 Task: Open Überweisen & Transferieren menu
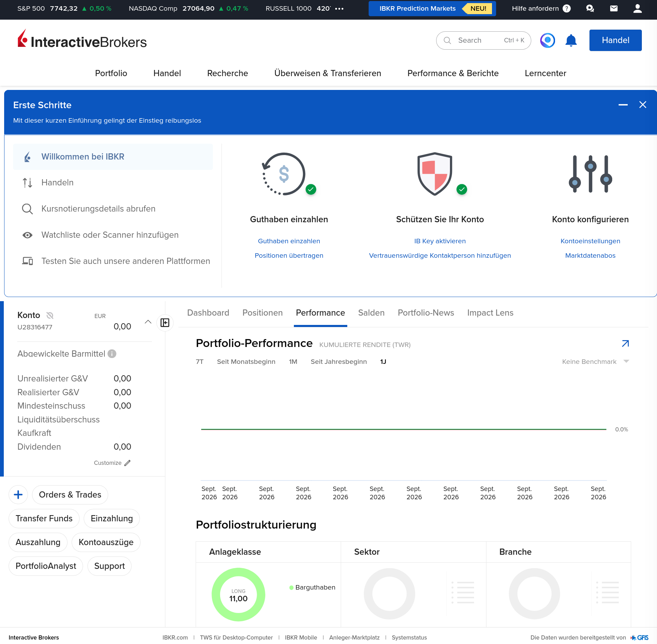coord(328,73)
